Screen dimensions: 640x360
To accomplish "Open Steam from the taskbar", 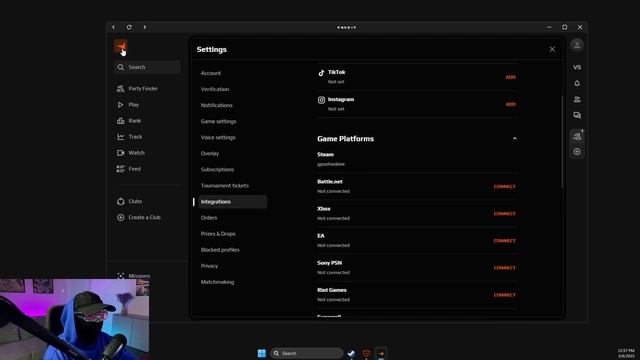I will [351, 353].
